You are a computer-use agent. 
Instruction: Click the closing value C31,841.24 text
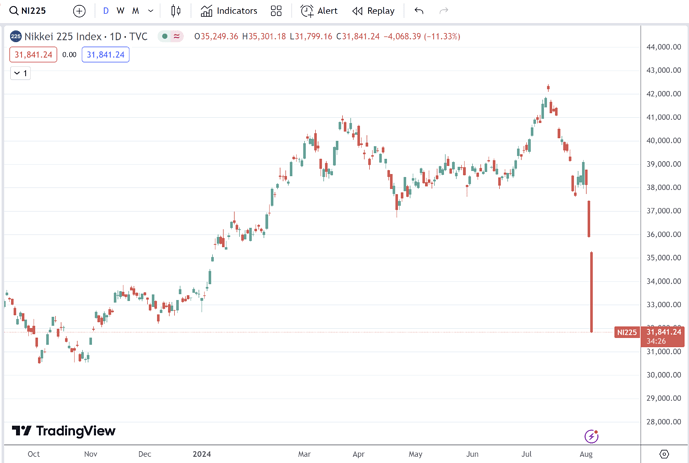[x=358, y=36]
